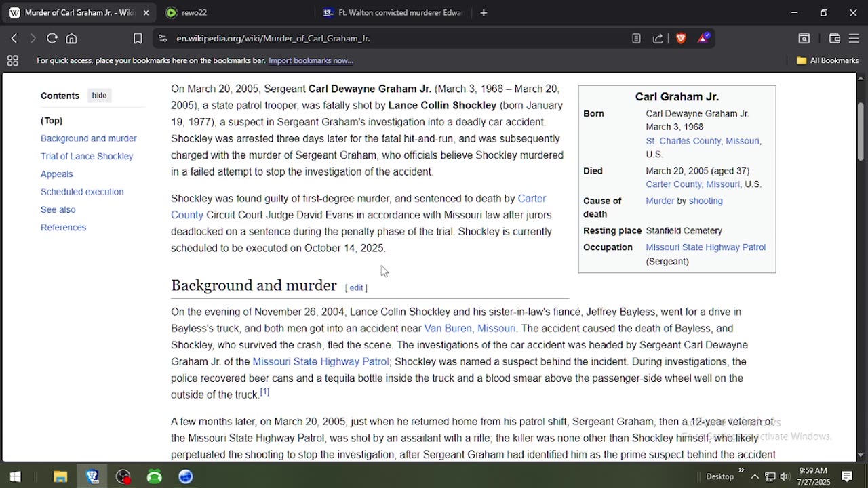868x488 pixels.
Task: Open Brave Shields lion icon
Action: 681,39
